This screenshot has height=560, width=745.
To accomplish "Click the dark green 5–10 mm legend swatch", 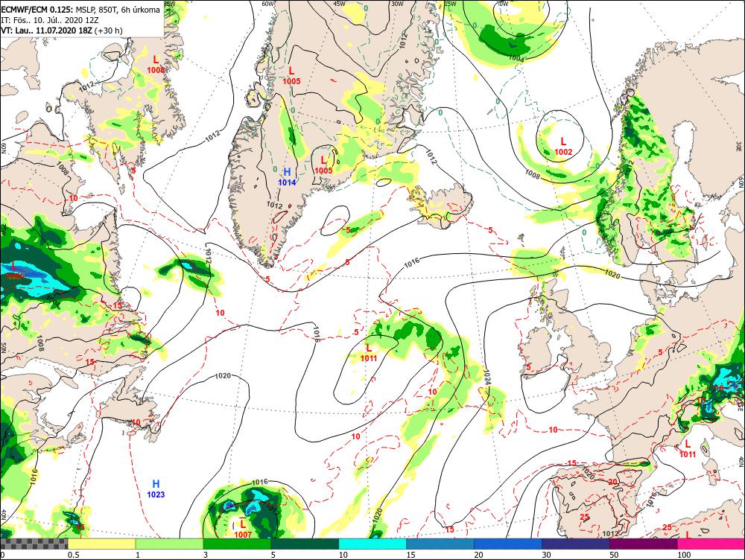I will (305, 544).
